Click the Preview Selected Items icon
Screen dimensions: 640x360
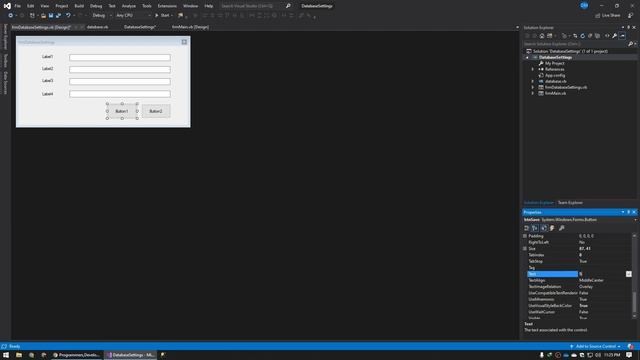(x=622, y=36)
